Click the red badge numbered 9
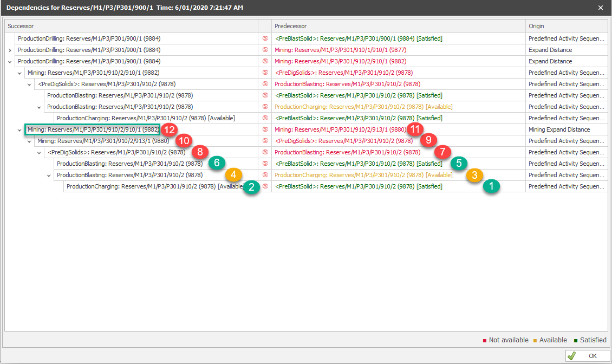The image size is (612, 364). pos(428,140)
